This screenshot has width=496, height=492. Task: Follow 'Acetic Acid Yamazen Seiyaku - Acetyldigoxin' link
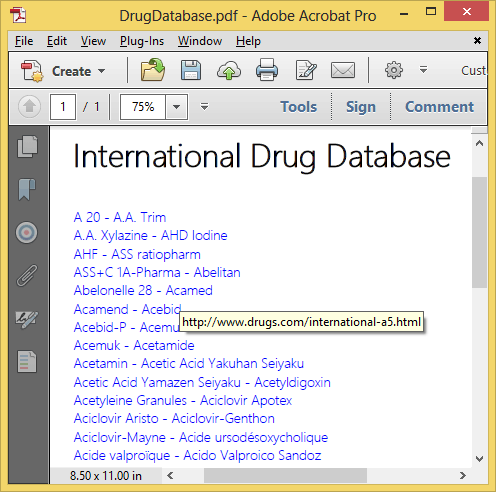pos(202,382)
